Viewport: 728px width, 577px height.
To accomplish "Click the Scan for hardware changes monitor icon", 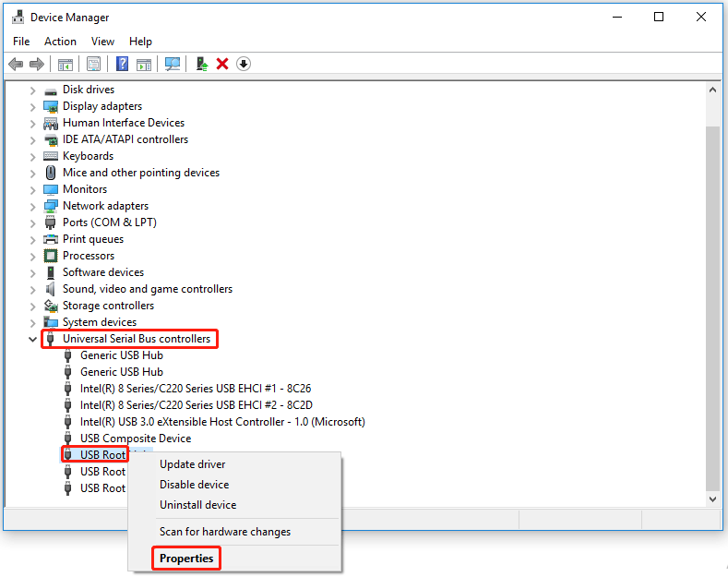I will click(173, 64).
